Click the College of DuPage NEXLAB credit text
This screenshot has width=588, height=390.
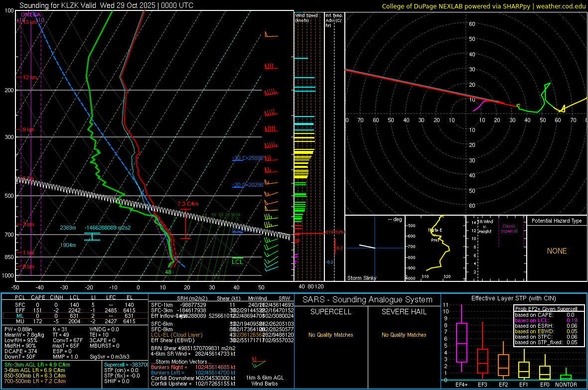tap(483, 6)
